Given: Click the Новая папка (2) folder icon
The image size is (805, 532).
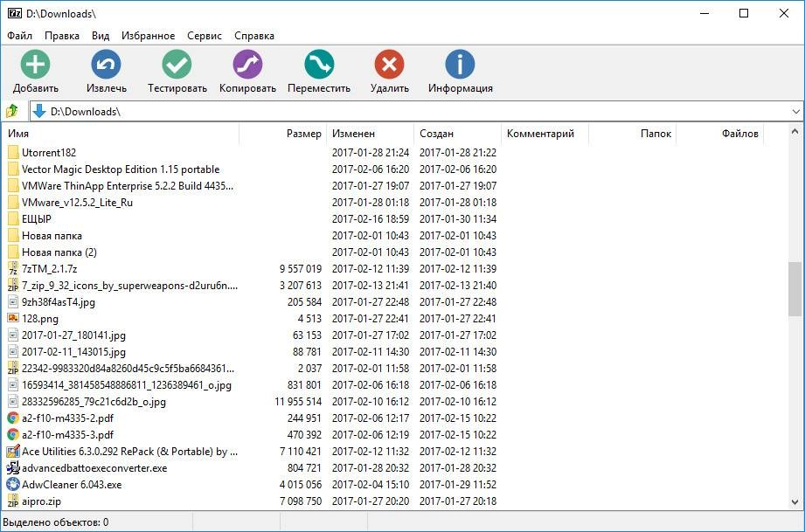Looking at the screenshot, I should pyautogui.click(x=13, y=252).
